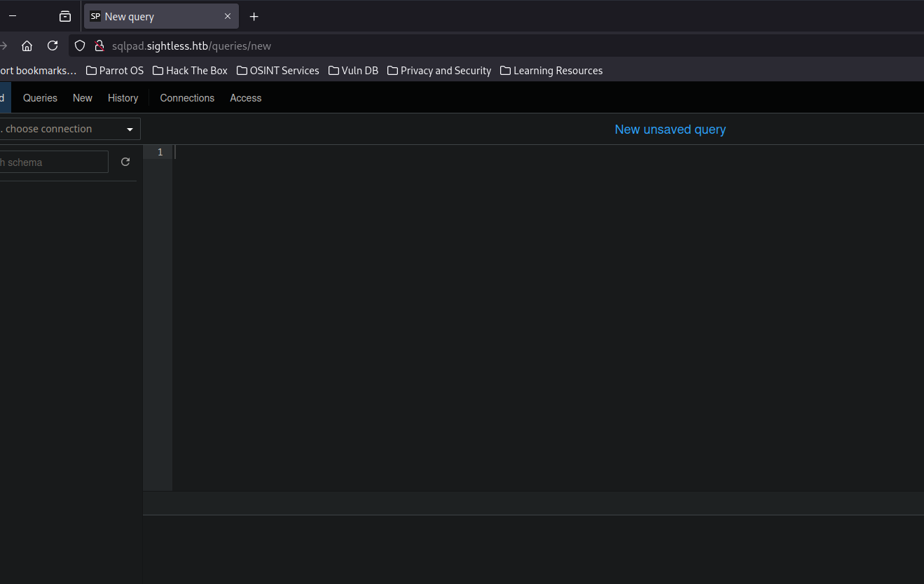Open the Parrot OS bookmarks folder
This screenshot has height=584, width=924.
[115, 71]
